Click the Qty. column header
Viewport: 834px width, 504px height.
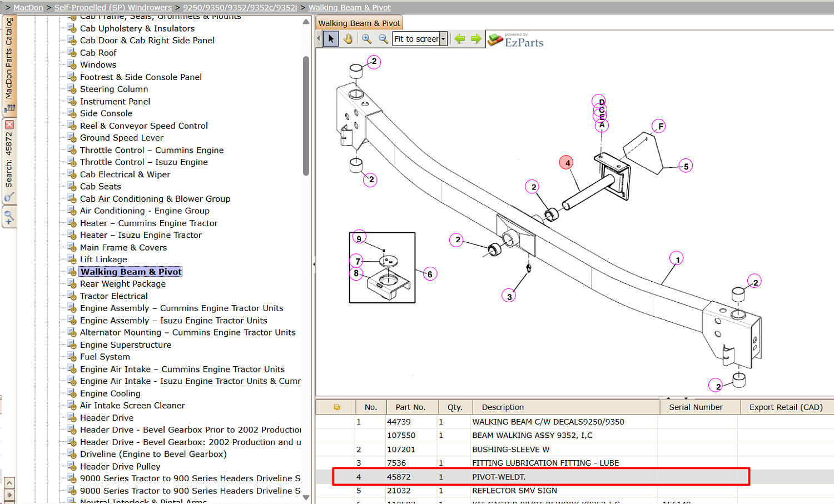(455, 407)
